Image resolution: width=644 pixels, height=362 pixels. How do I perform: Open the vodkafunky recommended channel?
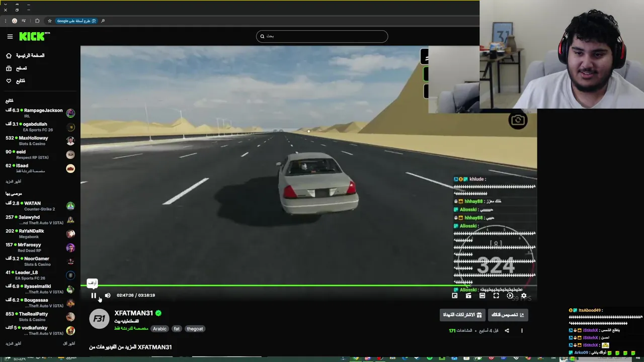tap(40, 330)
